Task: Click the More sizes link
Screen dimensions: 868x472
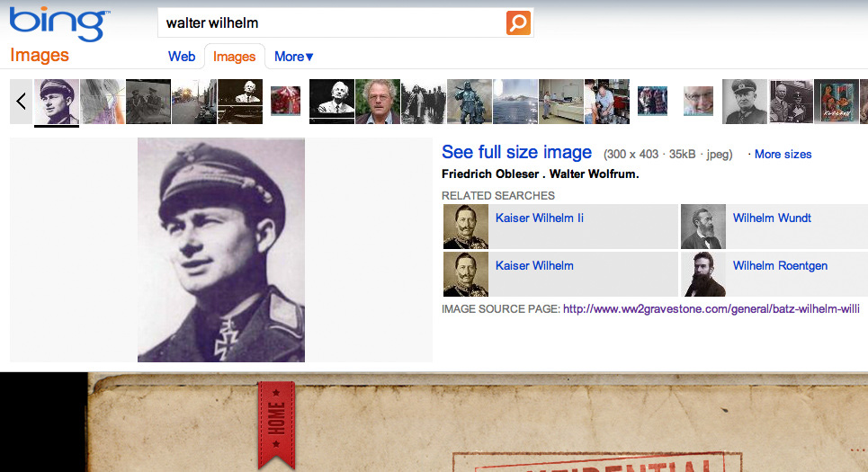Action: click(783, 155)
